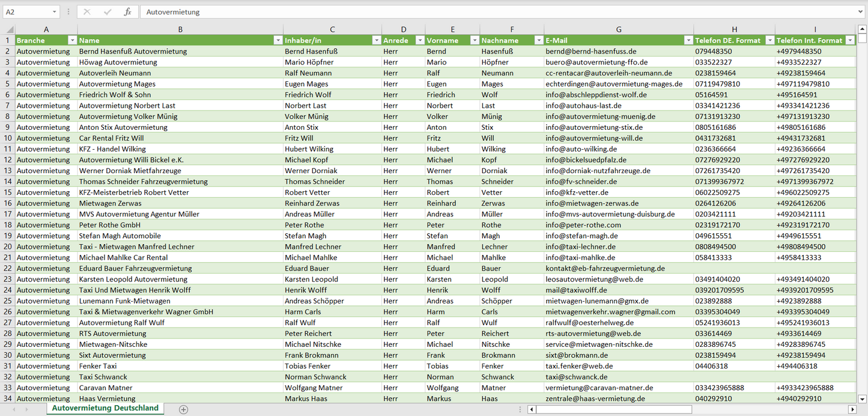Open the Anrede column filter dropdown
Viewport: 868px width, 416px height.
click(x=419, y=40)
